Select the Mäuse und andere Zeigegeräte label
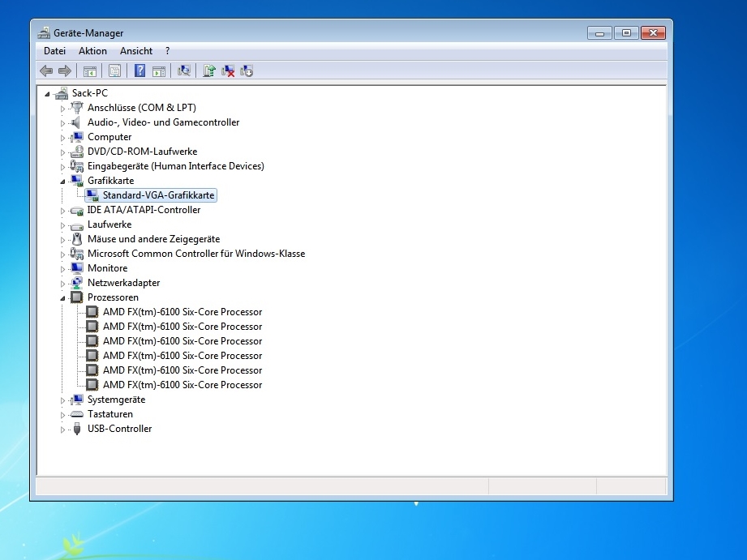Viewport: 747px width, 560px height. (x=153, y=239)
